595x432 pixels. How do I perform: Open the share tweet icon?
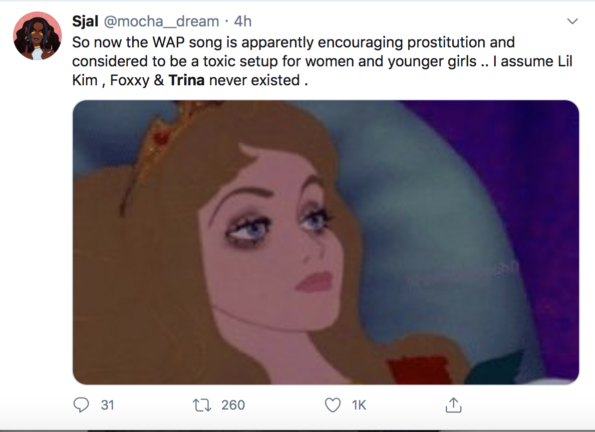(453, 405)
